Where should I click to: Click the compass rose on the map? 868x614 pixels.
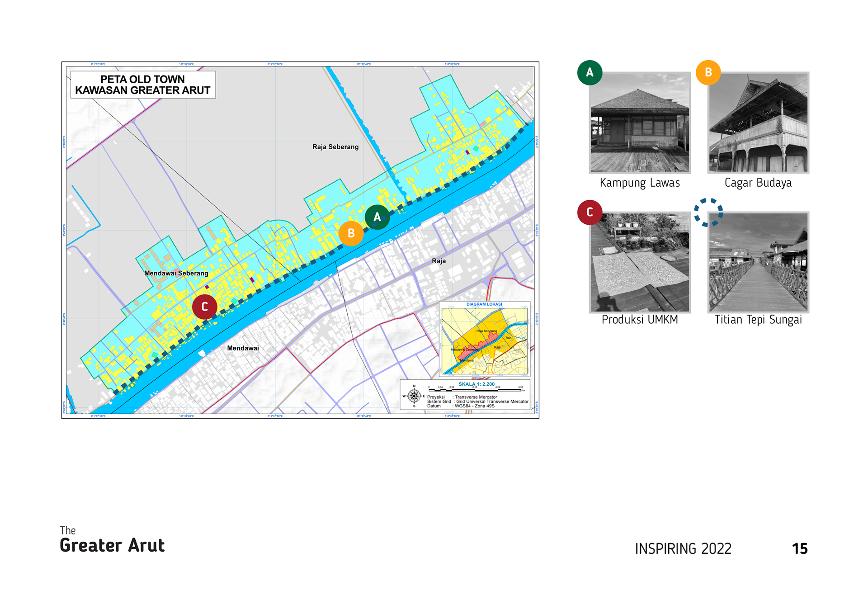pyautogui.click(x=414, y=396)
